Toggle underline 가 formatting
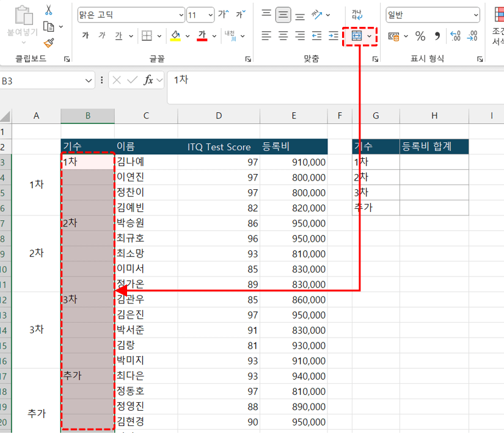504x434 pixels. (119, 35)
